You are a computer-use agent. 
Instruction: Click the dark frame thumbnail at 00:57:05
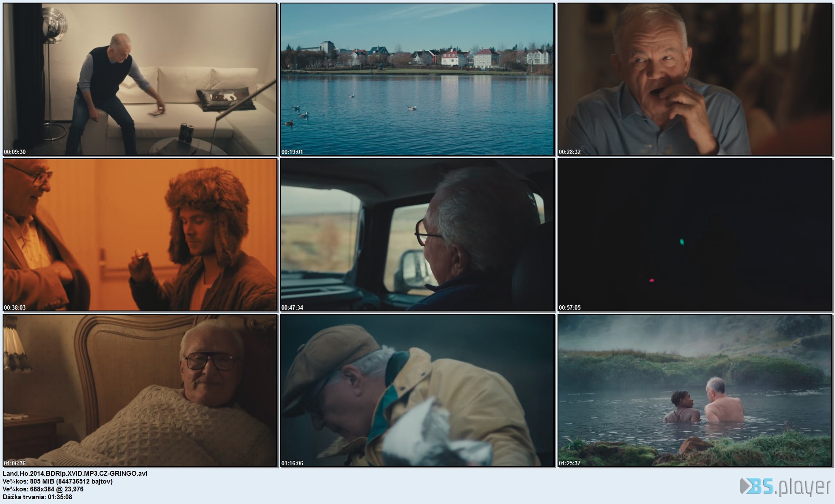[695, 235]
